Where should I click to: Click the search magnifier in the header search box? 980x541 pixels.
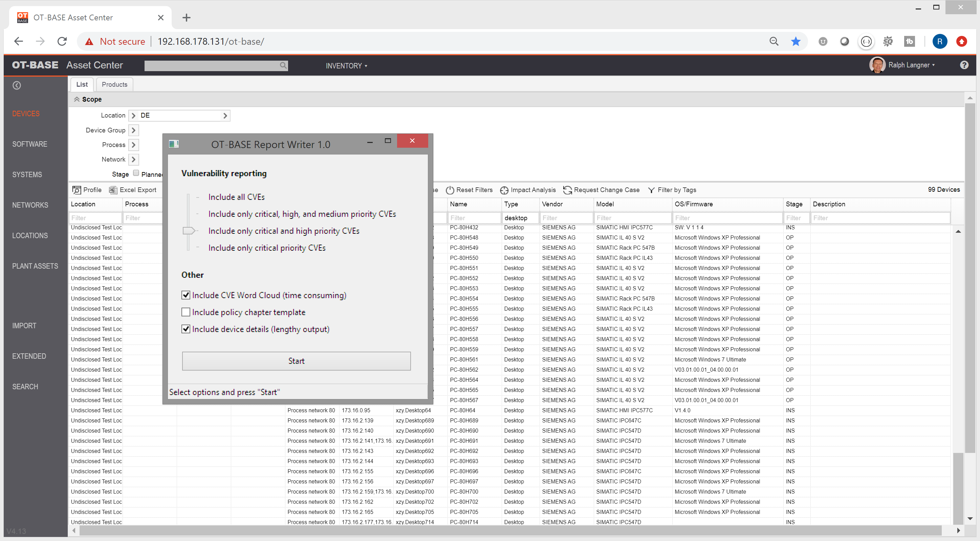coord(283,65)
